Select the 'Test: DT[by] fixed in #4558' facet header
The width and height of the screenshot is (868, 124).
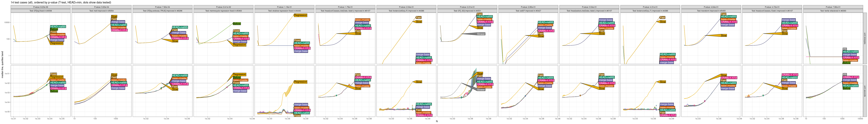[40, 11]
